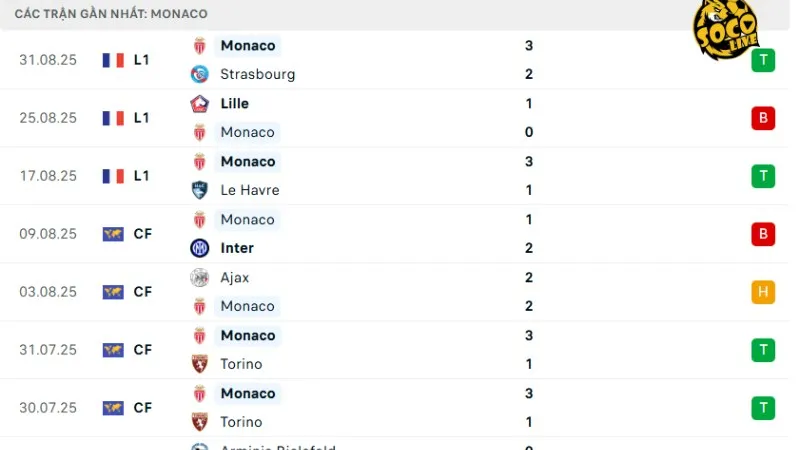800x450 pixels.
Task: Click the Lille club crest icon
Action: 199,103
